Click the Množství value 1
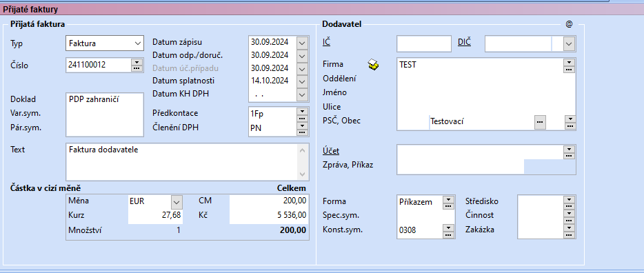The width and height of the screenshot is (644, 273). tap(179, 230)
